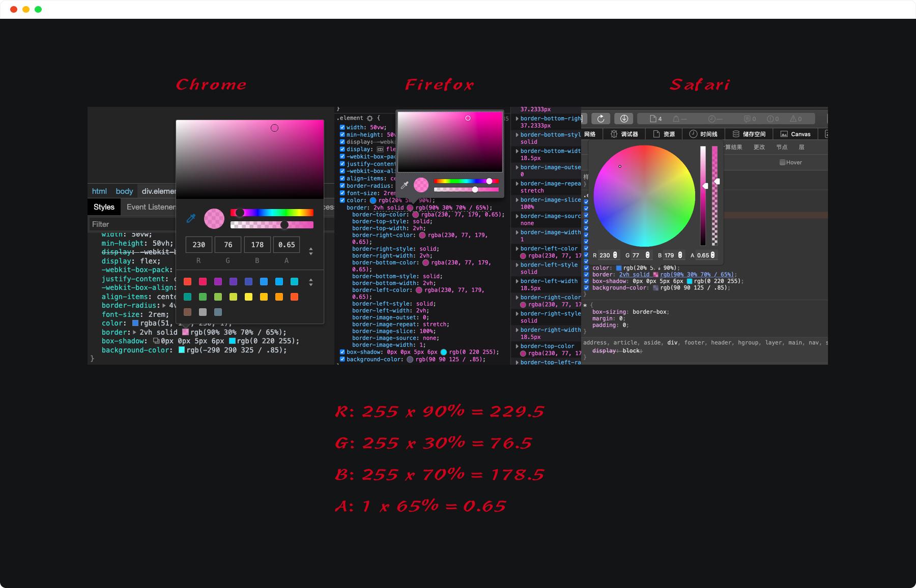Expand the border-radius triangle in Chrome styles
Image resolution: width=916 pixels, height=588 pixels.
coord(164,306)
